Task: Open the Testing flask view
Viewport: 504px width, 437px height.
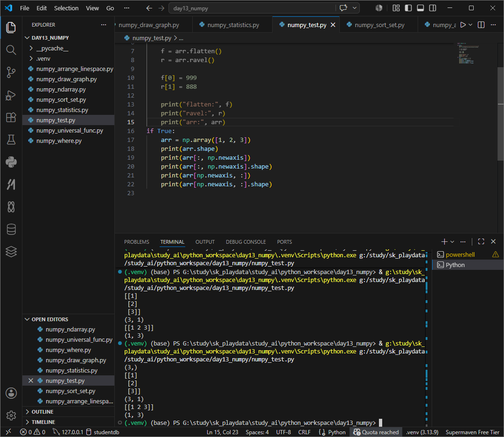Action: coord(11,140)
